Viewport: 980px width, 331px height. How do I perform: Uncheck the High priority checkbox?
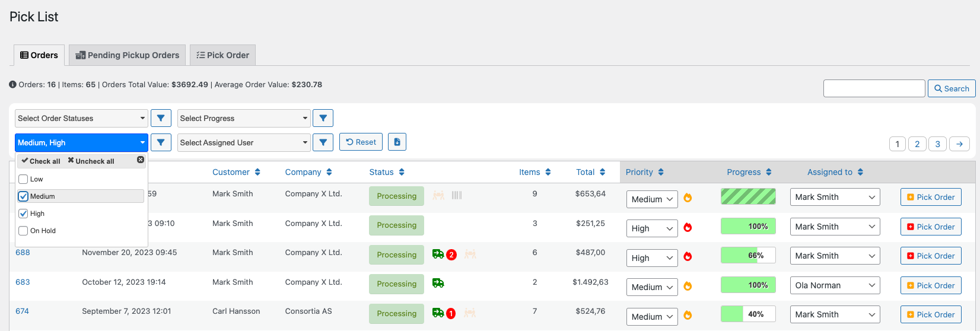pyautogui.click(x=23, y=214)
